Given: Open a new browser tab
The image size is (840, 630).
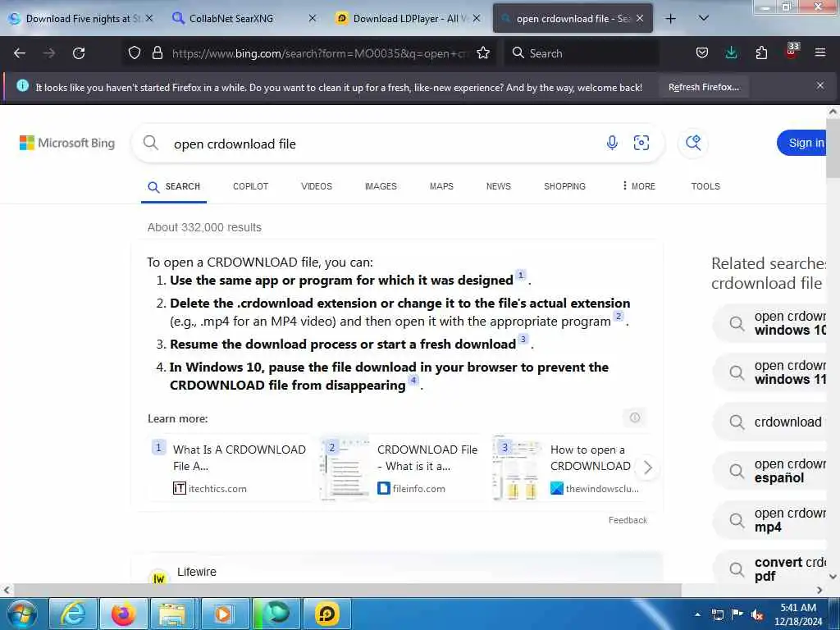Looking at the screenshot, I should click(x=670, y=19).
